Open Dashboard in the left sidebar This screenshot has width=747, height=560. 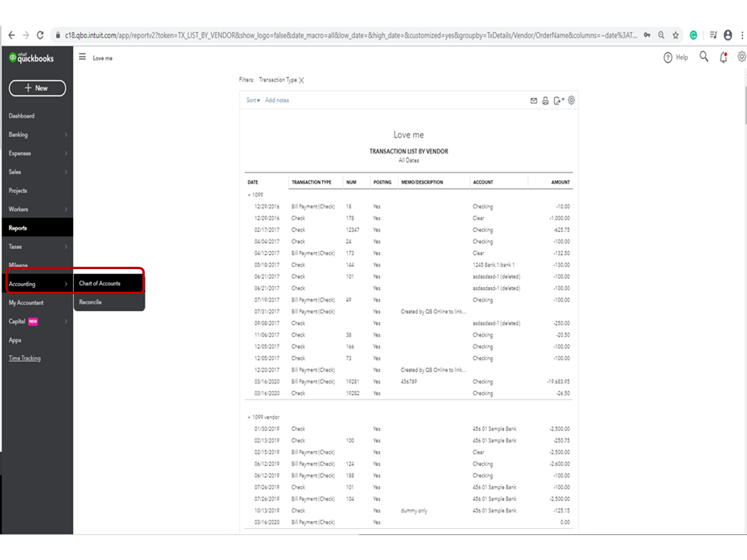coord(22,116)
